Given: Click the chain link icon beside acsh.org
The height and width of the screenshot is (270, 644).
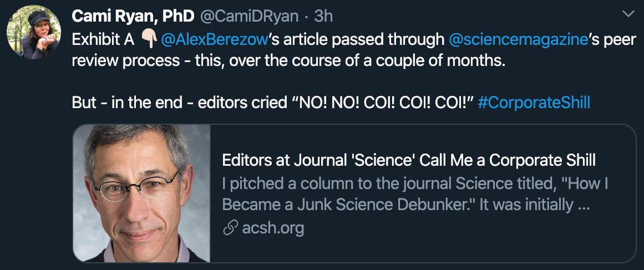Looking at the screenshot, I should [230, 228].
